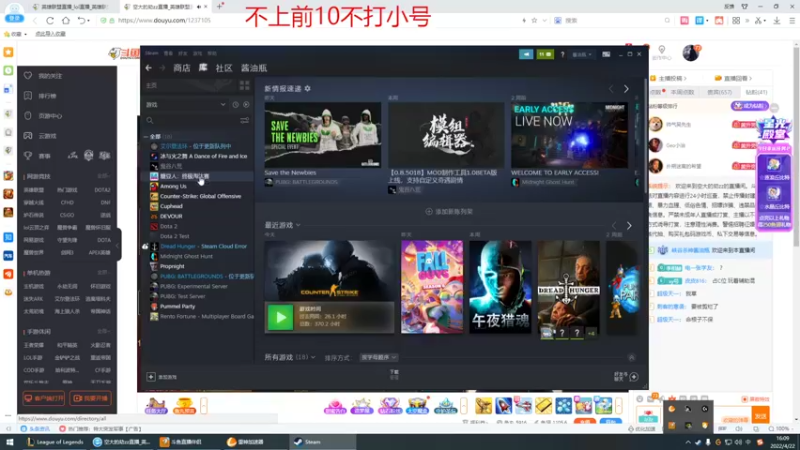This screenshot has height=450, width=800.
Task: Open the friends and chat plus icon
Action: 634,377
